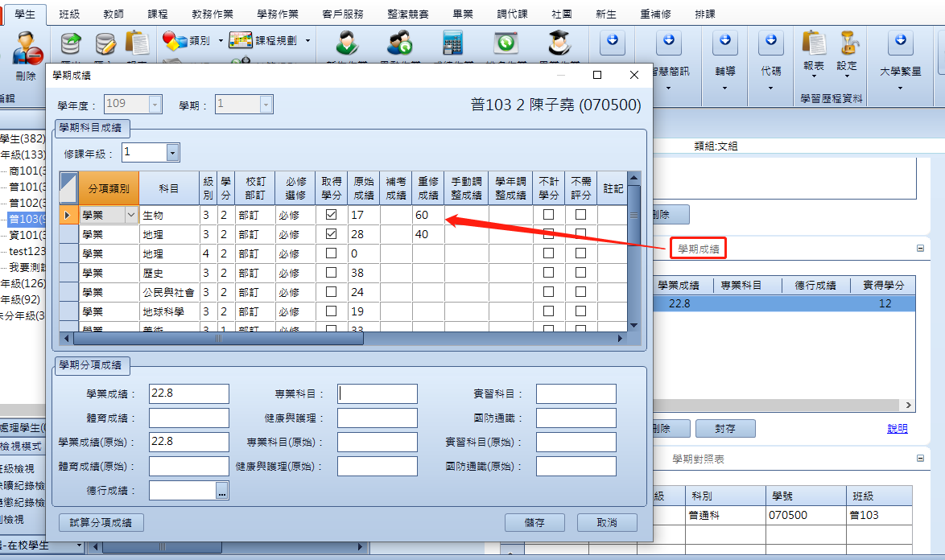Click the grade table's horizontal scrollbar thumb
This screenshot has width=945, height=560.
(218, 339)
